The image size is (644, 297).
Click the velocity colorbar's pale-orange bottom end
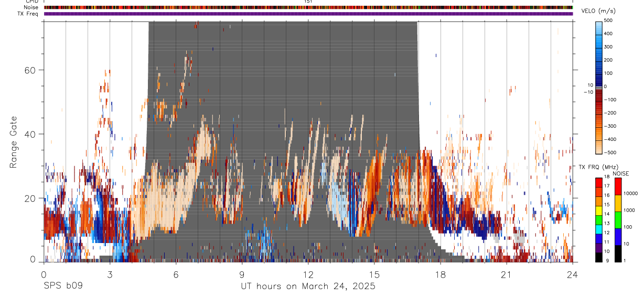pos(599,148)
